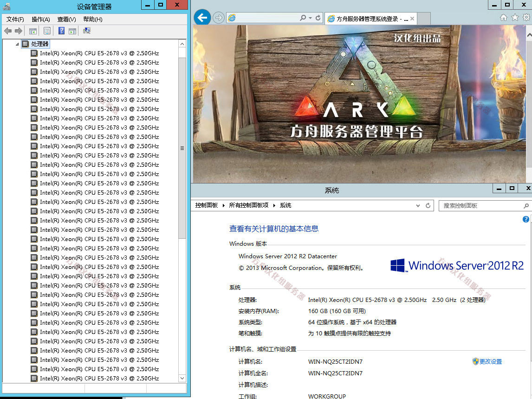Open the Properties toolbar icon in Device Manager
The height and width of the screenshot is (399, 532).
pyautogui.click(x=47, y=31)
